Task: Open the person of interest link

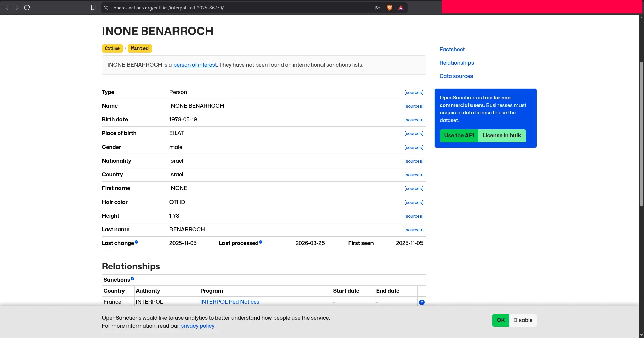Action: [x=195, y=65]
